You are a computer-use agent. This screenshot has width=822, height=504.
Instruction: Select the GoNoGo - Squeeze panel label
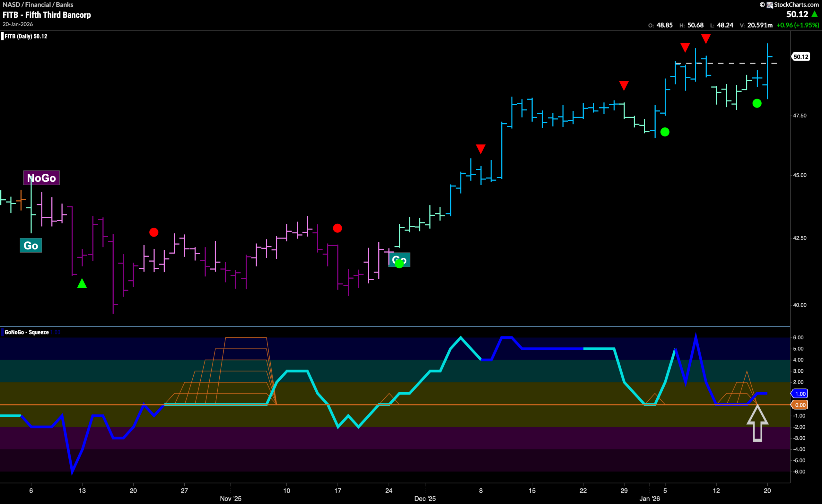(27, 332)
